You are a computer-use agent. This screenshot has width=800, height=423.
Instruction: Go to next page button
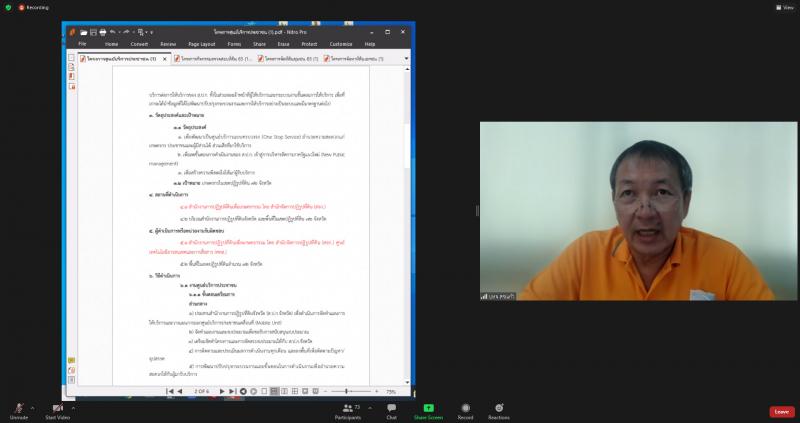[x=222, y=391]
